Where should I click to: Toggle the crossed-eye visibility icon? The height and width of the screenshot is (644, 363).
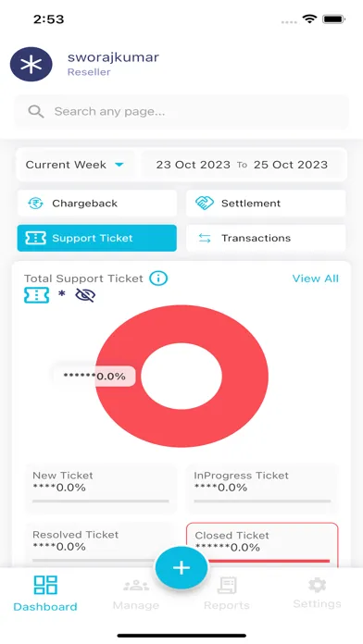tap(85, 295)
